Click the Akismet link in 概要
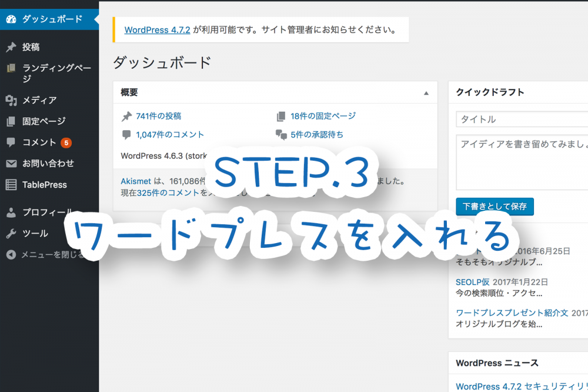 pos(136,181)
